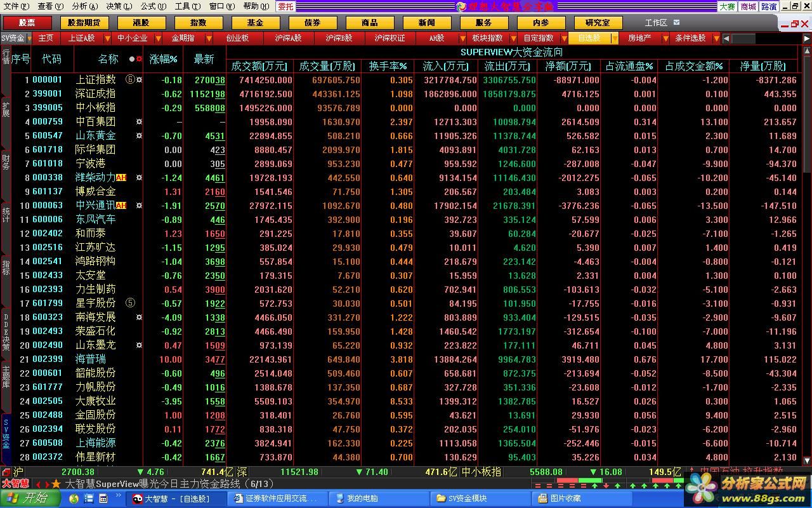Click the orange star icon in news ticker
This screenshot has height=508, width=812.
tap(56, 484)
